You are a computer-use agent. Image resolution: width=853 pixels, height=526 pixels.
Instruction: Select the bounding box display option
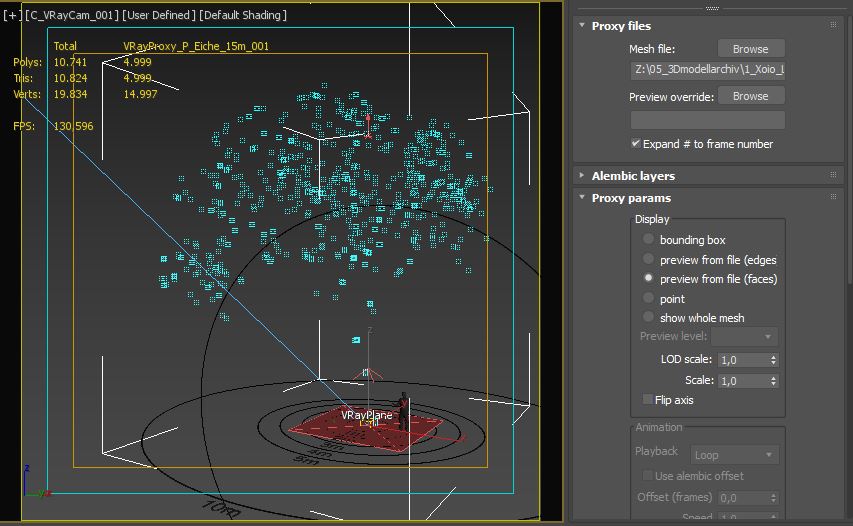pyautogui.click(x=648, y=239)
